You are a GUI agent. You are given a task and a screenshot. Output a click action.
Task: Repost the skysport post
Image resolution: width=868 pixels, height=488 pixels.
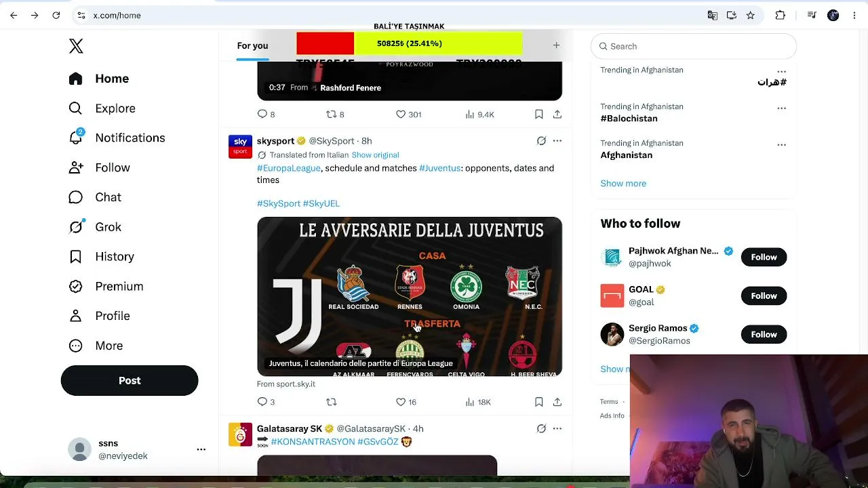(332, 402)
